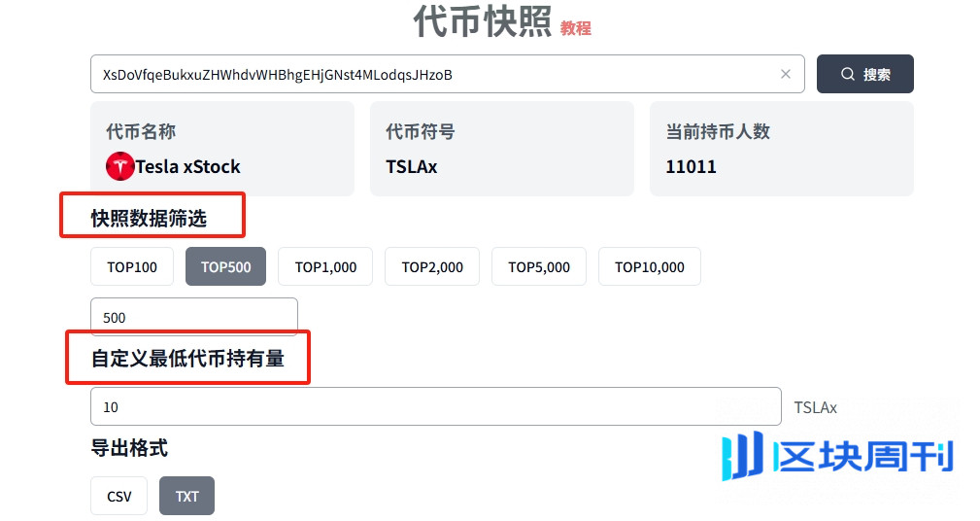Click the Tesla xStock token name
Viewport: 980px width, 521px height.
(x=187, y=166)
